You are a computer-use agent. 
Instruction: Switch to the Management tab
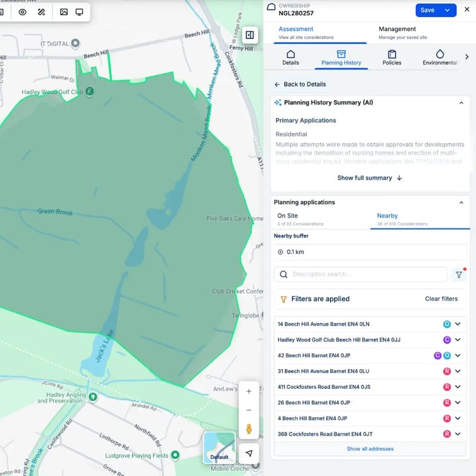(397, 32)
